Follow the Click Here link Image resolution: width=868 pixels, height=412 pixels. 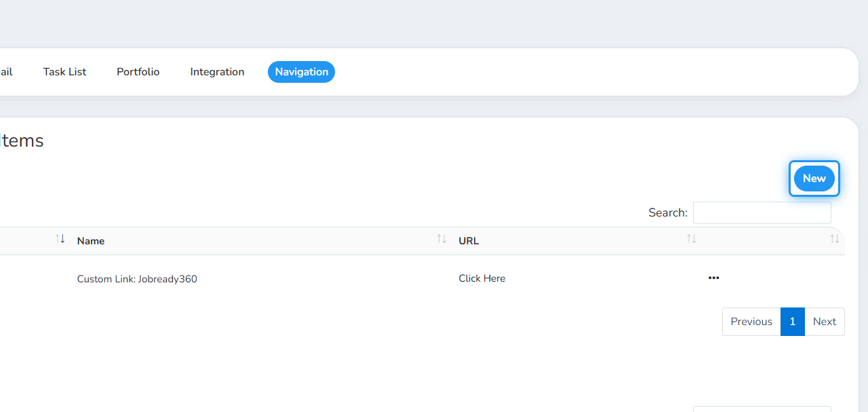click(x=481, y=278)
